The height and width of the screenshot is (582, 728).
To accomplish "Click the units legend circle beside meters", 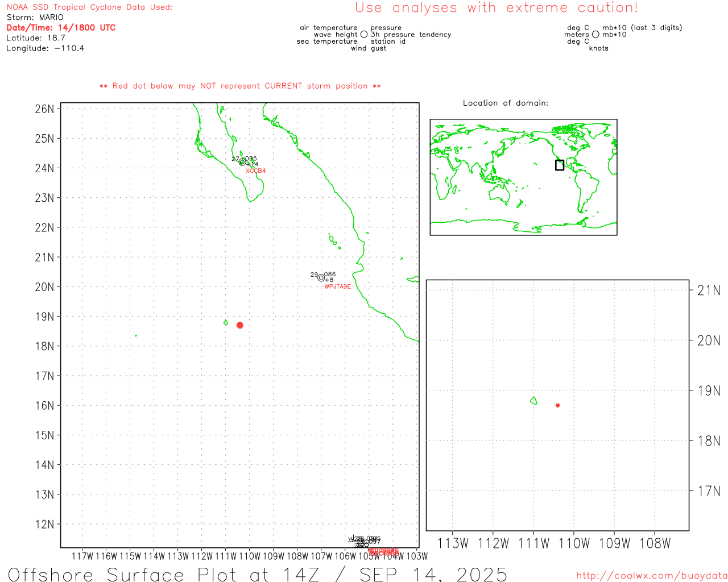I will pos(595,35).
